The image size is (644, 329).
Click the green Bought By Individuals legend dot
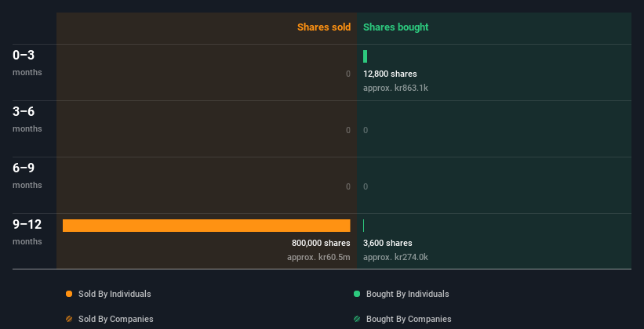[357, 294]
